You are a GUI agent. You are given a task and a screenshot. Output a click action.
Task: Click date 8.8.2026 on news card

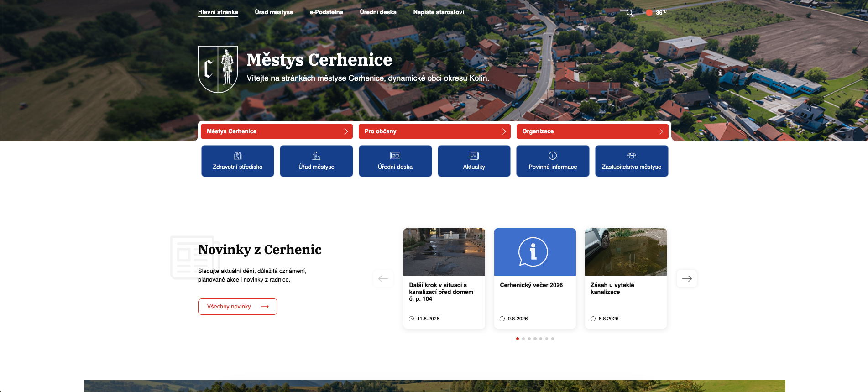click(x=608, y=319)
